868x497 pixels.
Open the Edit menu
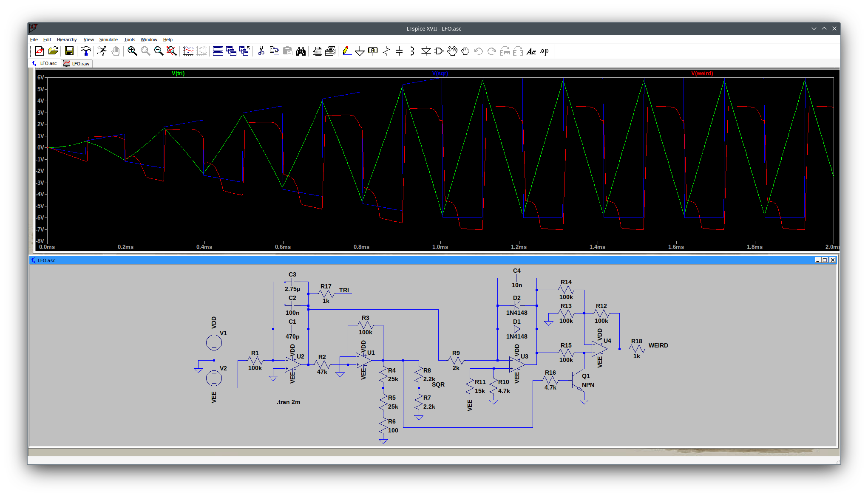(47, 40)
